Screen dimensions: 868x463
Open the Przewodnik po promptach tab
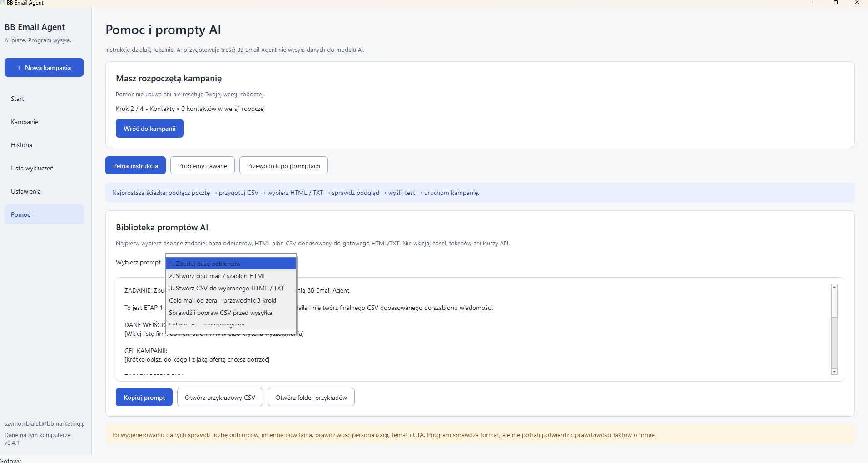tap(283, 166)
